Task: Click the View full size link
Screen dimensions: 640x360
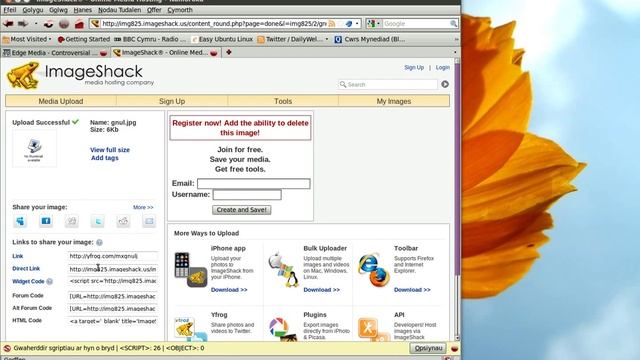Action: click(110, 150)
